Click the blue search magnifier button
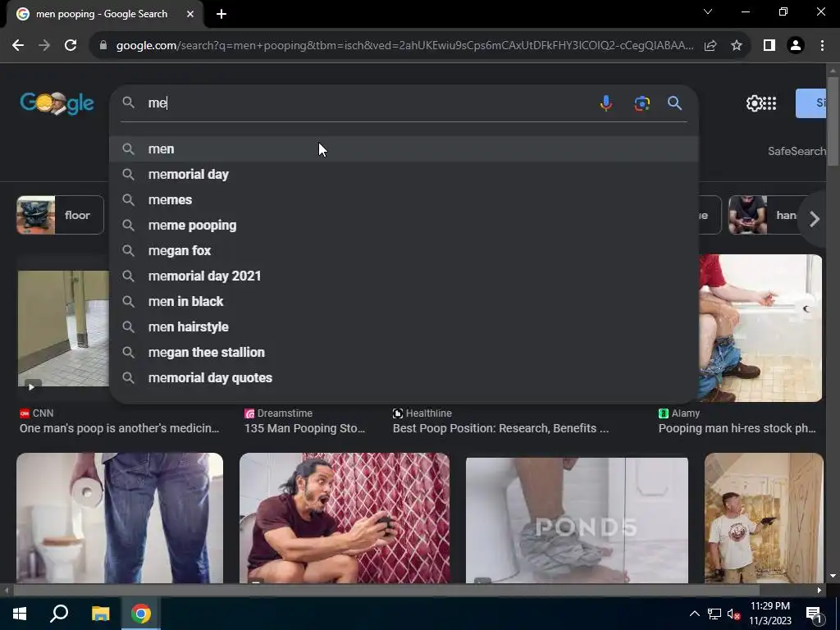 [x=674, y=103]
